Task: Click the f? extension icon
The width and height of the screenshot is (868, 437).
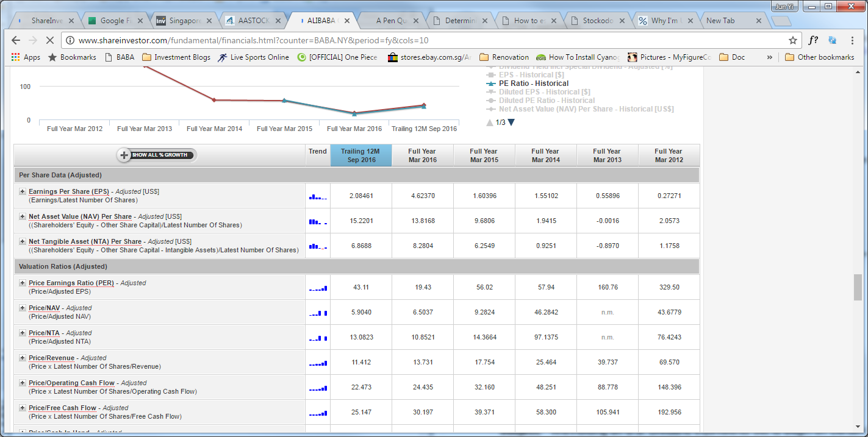Action: tap(813, 40)
